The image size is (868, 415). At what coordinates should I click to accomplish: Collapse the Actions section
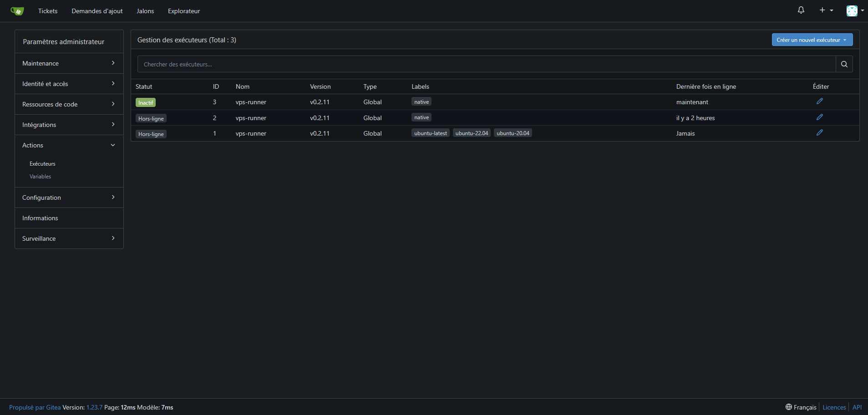pos(69,145)
